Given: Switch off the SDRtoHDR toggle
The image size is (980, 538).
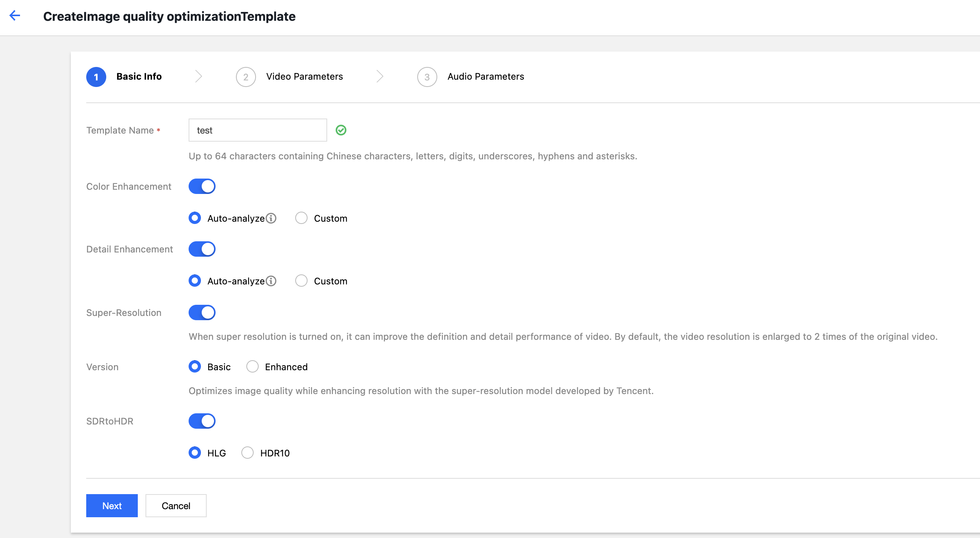Looking at the screenshot, I should [202, 421].
